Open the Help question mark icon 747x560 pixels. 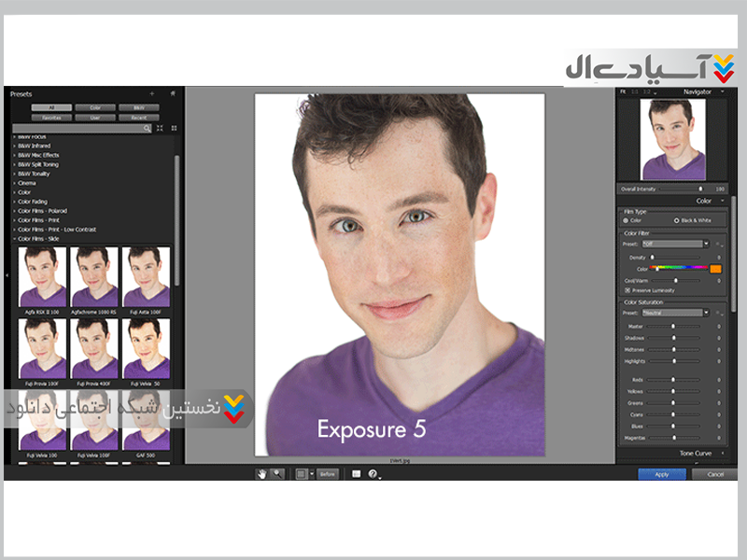pyautogui.click(x=373, y=474)
